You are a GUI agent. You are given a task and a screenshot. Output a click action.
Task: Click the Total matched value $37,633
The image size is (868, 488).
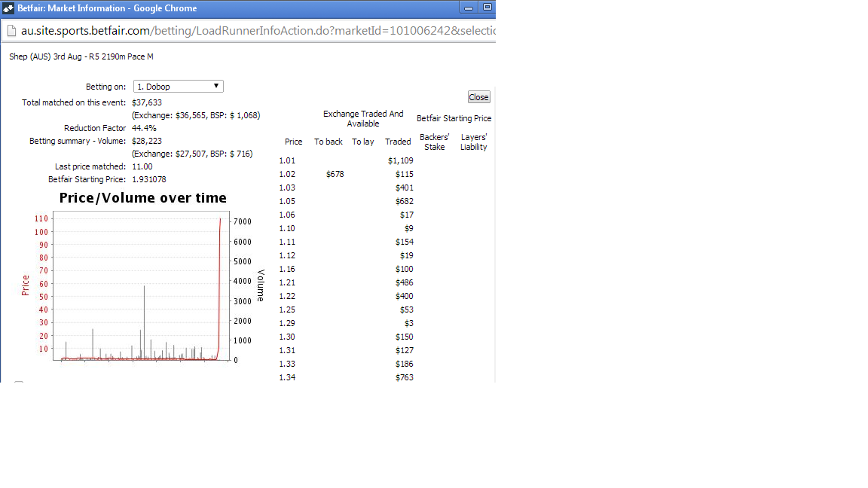(x=147, y=102)
